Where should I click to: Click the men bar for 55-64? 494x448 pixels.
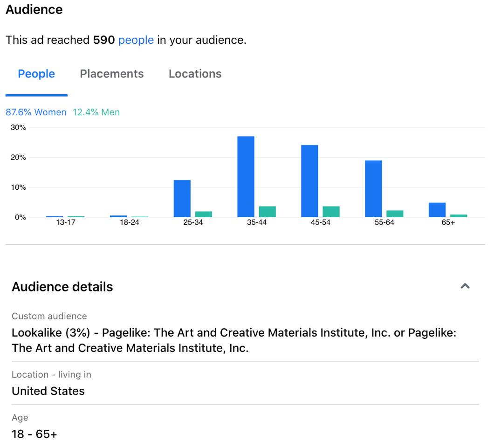click(395, 214)
